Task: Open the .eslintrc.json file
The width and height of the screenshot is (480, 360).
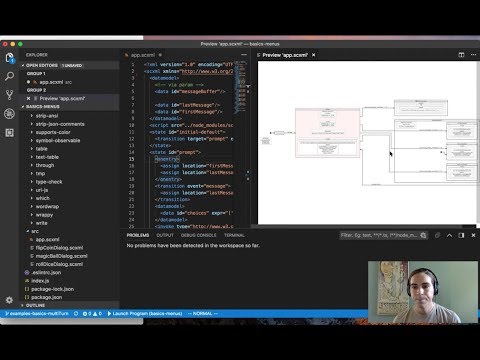Action: click(x=46, y=272)
